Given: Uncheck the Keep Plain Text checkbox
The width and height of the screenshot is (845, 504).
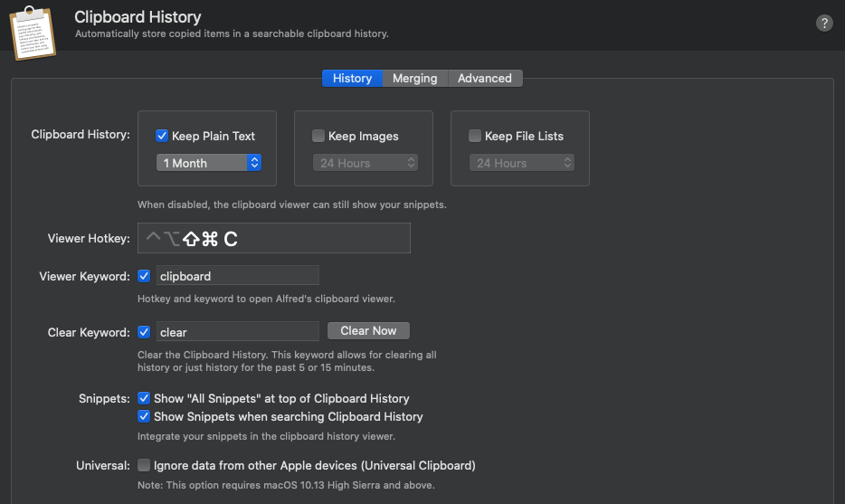Looking at the screenshot, I should pyautogui.click(x=163, y=136).
